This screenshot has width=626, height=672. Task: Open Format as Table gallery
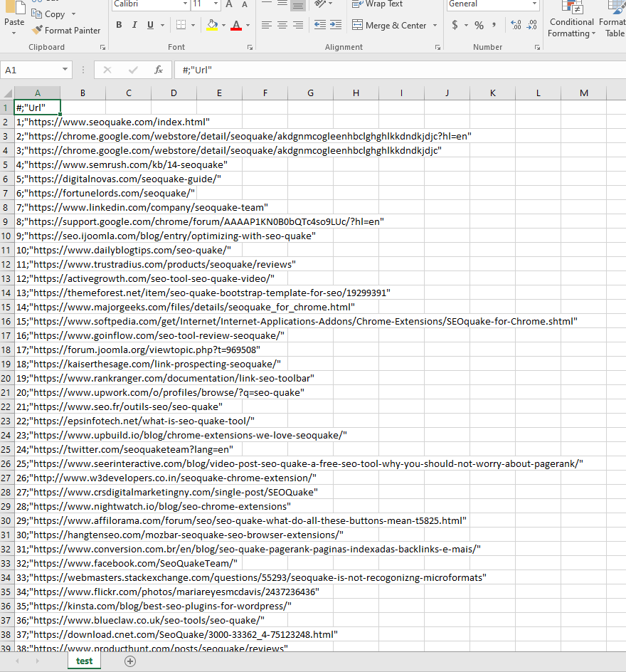tap(614, 19)
